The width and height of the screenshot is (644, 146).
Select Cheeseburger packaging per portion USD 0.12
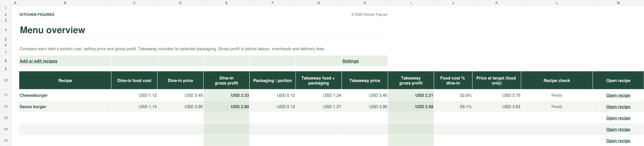[272, 95]
